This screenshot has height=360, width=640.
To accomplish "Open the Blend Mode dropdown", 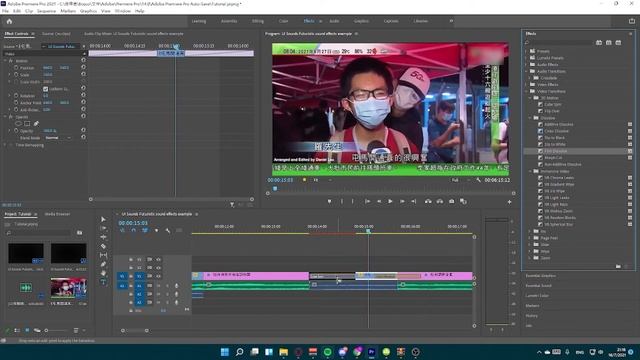I will pyautogui.click(x=58, y=138).
